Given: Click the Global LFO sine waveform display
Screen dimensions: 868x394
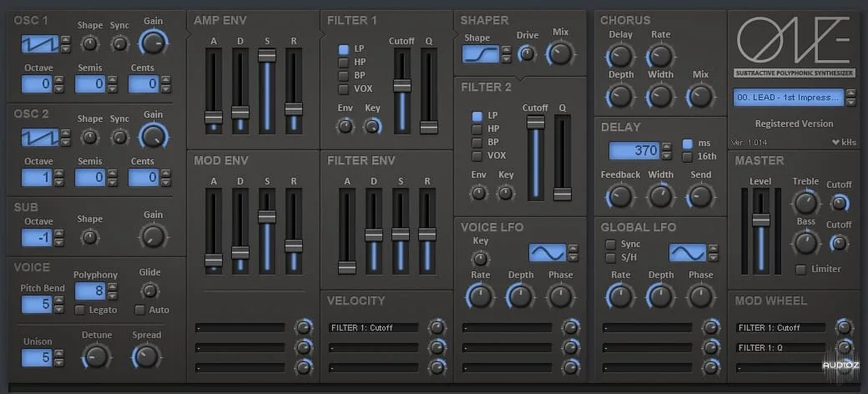Looking at the screenshot, I should click(x=688, y=253).
